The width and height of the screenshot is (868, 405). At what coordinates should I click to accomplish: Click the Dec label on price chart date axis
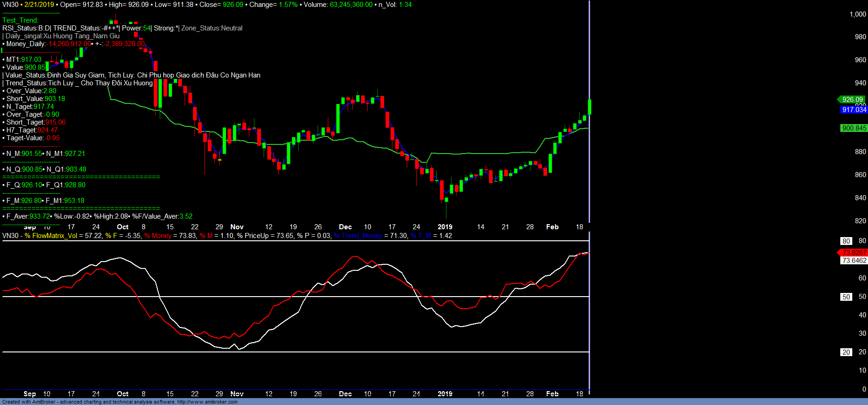345,227
